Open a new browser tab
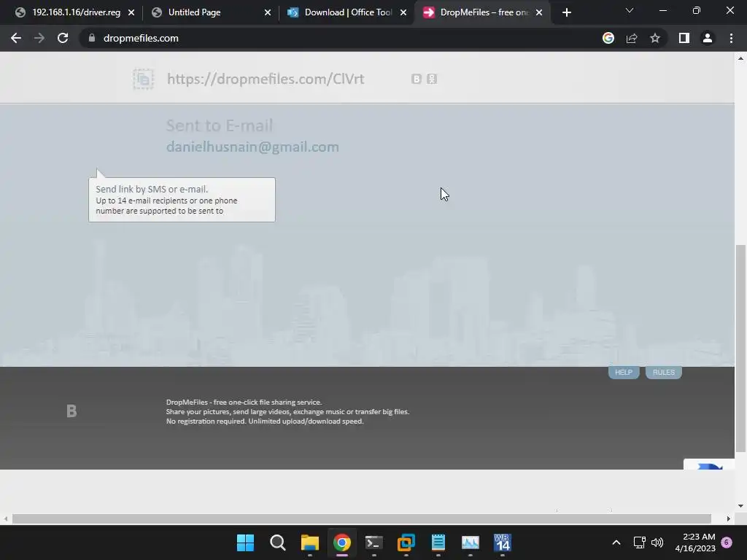747x560 pixels. 566,12
